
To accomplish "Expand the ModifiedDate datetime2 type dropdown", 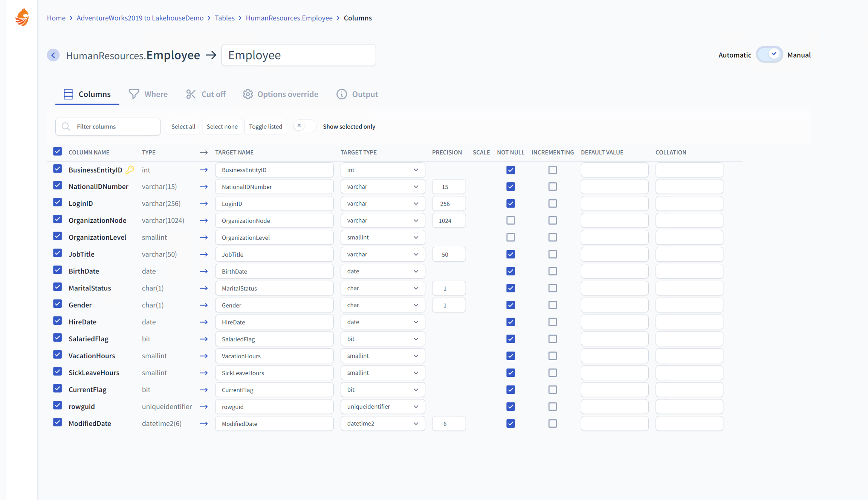I will [382, 424].
